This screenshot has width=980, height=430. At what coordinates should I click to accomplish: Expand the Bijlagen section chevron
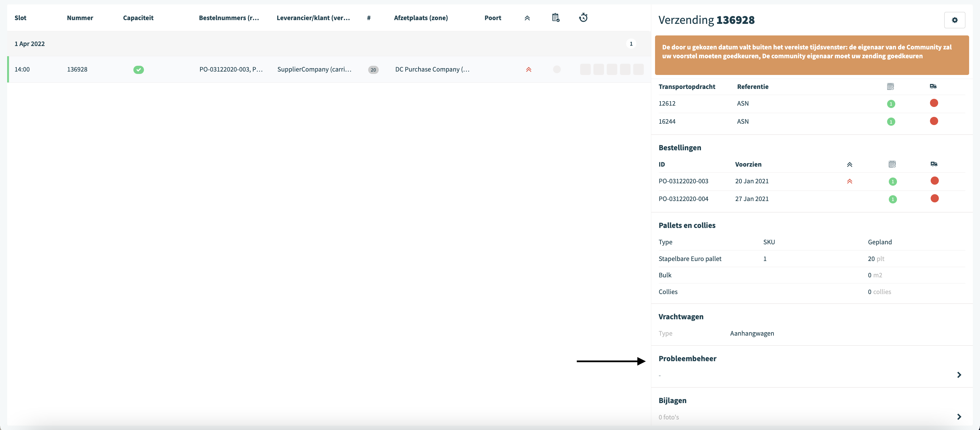click(x=959, y=417)
